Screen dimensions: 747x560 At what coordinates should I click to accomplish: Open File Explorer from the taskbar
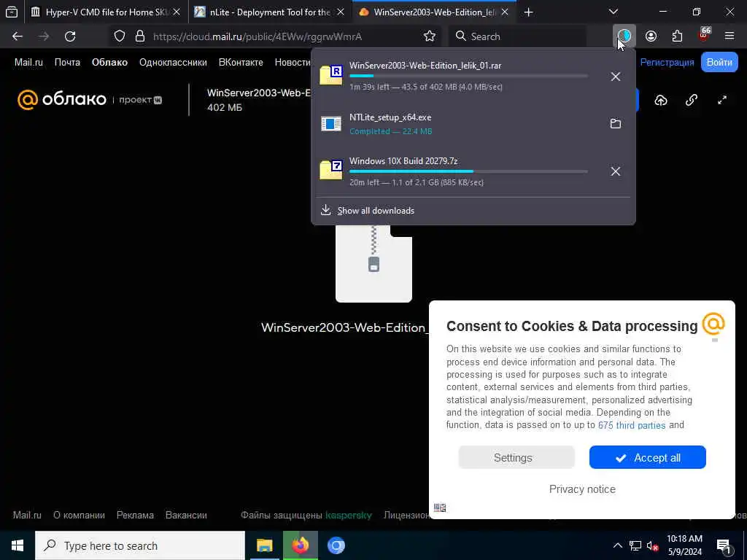264,545
